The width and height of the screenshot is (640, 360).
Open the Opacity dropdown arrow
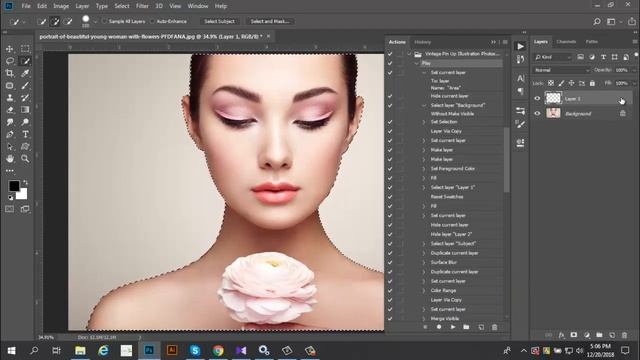click(x=635, y=70)
